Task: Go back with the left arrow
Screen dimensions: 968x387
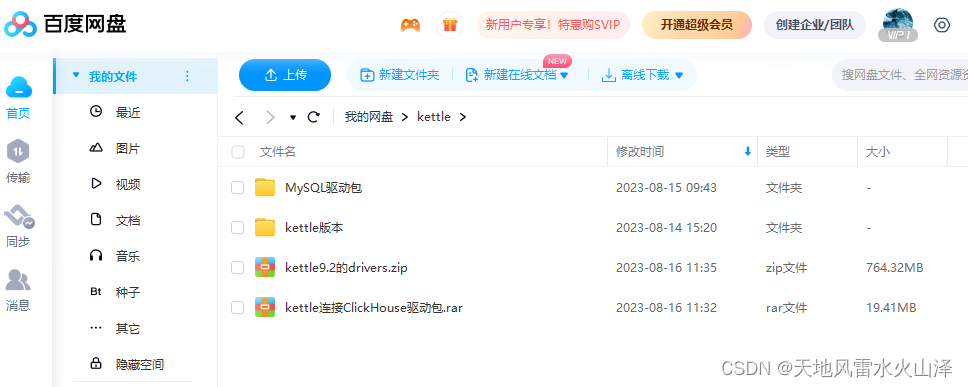Action: pyautogui.click(x=240, y=117)
